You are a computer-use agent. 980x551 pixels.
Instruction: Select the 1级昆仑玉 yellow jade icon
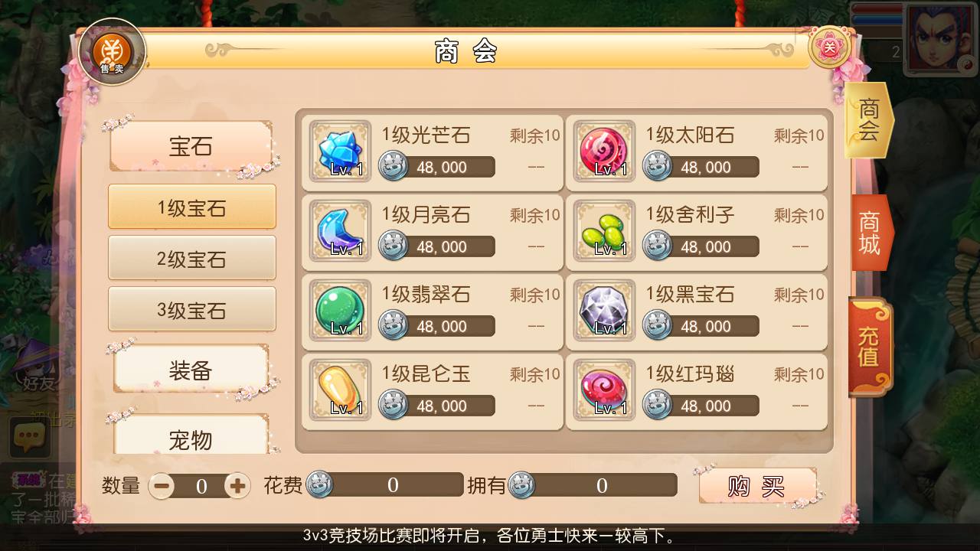pos(340,390)
